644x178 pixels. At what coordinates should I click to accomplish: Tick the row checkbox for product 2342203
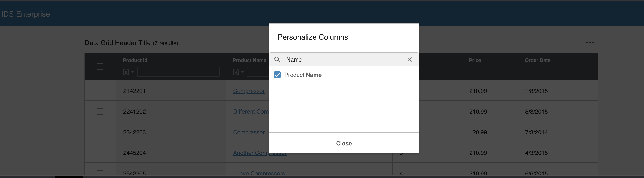pos(100,132)
